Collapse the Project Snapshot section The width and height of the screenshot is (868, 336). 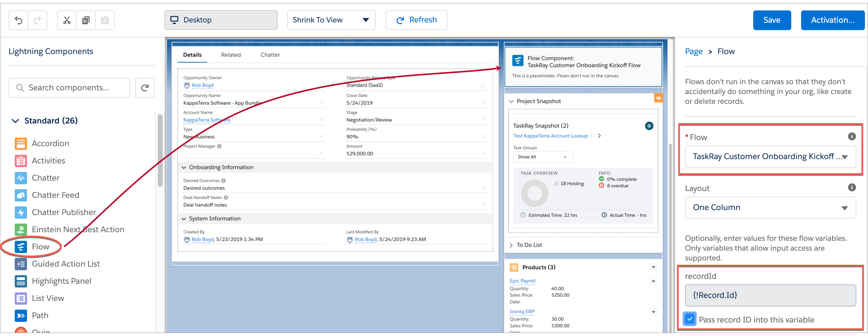click(511, 101)
